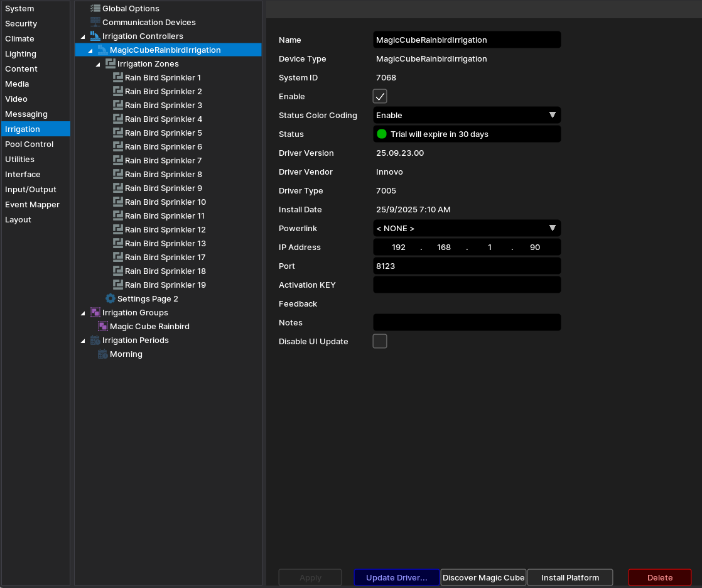Open the Status Color Coding dropdown
Screen dimensions: 702x588
click(x=467, y=116)
